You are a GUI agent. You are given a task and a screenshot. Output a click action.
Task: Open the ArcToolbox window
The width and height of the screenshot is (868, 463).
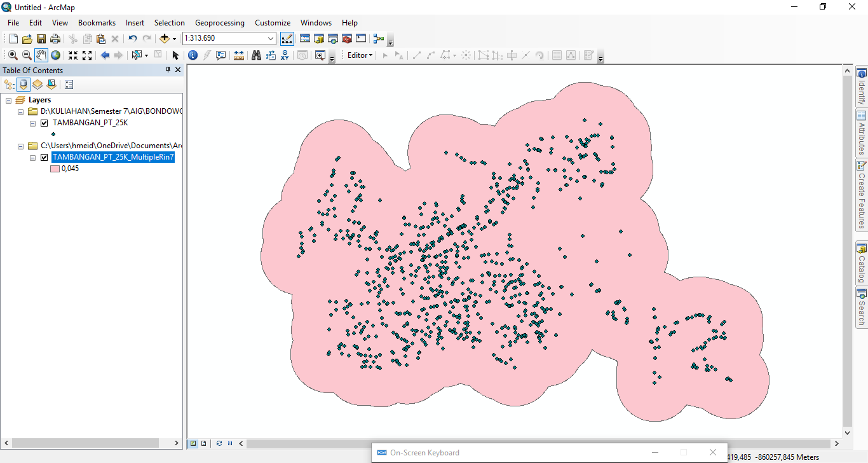click(x=346, y=38)
